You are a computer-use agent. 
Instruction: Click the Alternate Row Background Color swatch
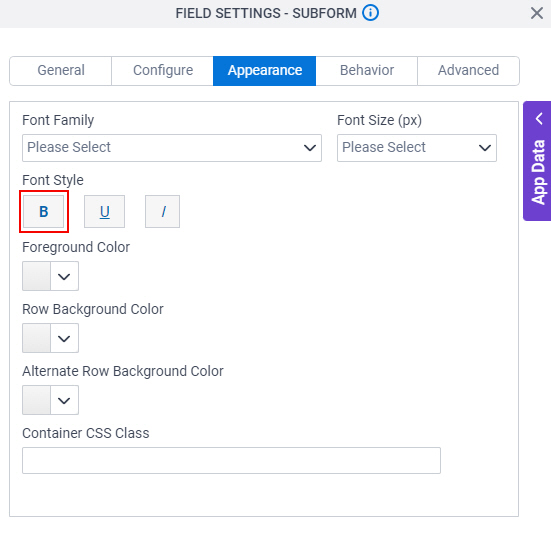tap(37, 400)
